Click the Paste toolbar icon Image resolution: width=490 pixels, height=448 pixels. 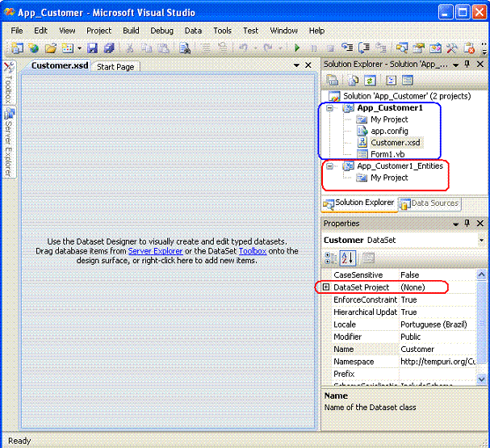(x=163, y=48)
